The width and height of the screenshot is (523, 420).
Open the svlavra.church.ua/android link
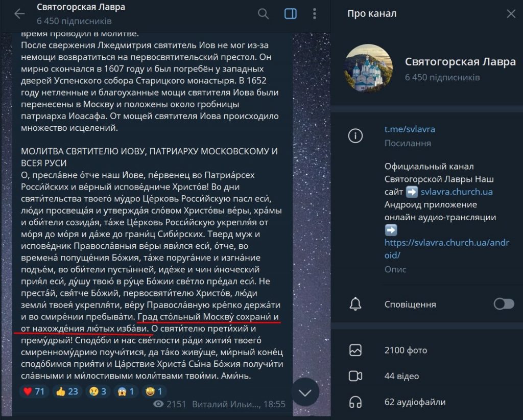pyautogui.click(x=446, y=248)
